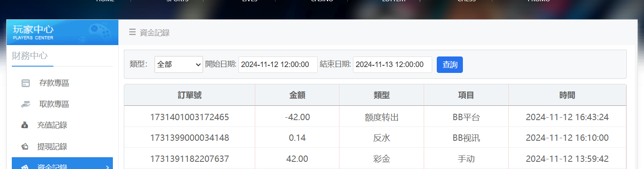Open 提現記錄 in the sidebar
The height and width of the screenshot is (169, 644).
coord(62,147)
